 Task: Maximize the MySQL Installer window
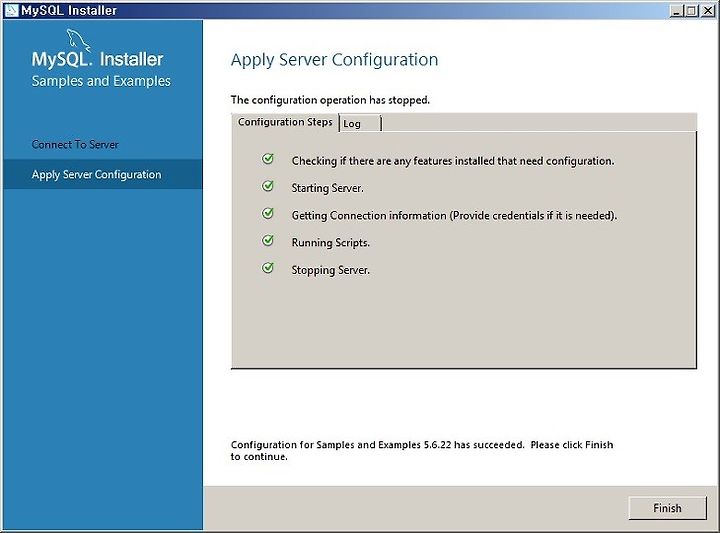[692, 10]
